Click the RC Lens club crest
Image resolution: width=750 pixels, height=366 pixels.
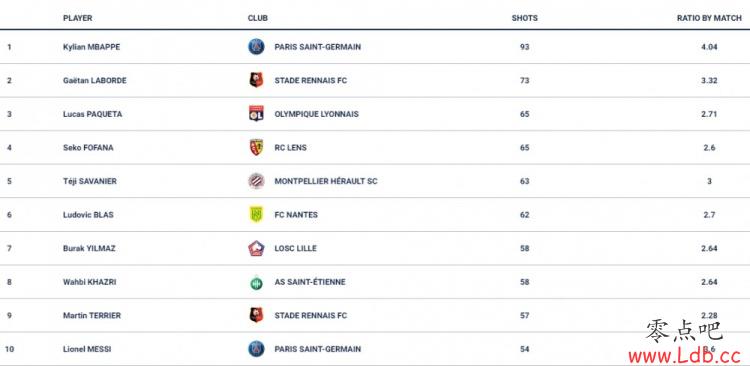(x=256, y=147)
